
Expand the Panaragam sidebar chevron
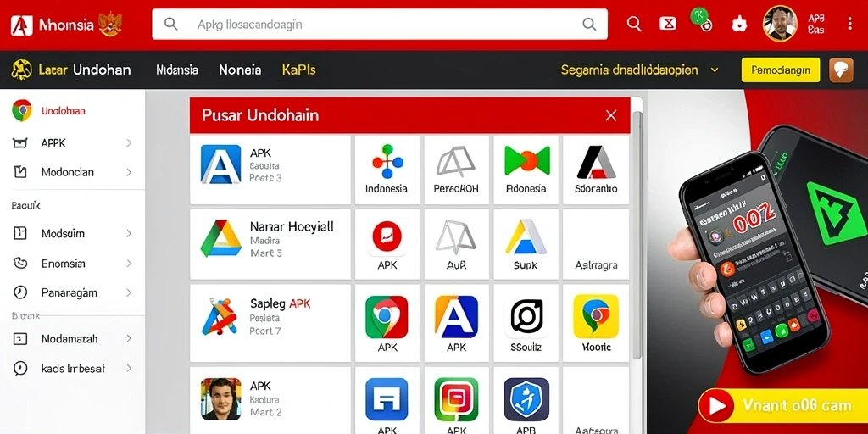tap(129, 292)
